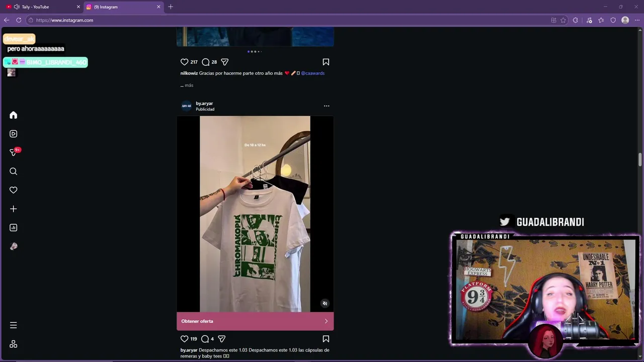Screen dimensions: 644x362
Task: Open install app icon in address bar
Action: click(553, 20)
